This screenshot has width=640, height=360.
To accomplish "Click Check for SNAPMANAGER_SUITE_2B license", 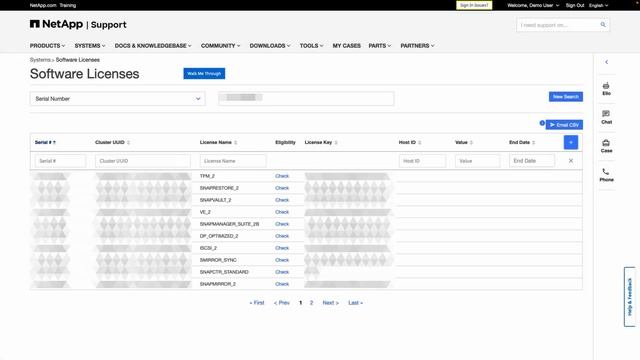I will point(282,224).
